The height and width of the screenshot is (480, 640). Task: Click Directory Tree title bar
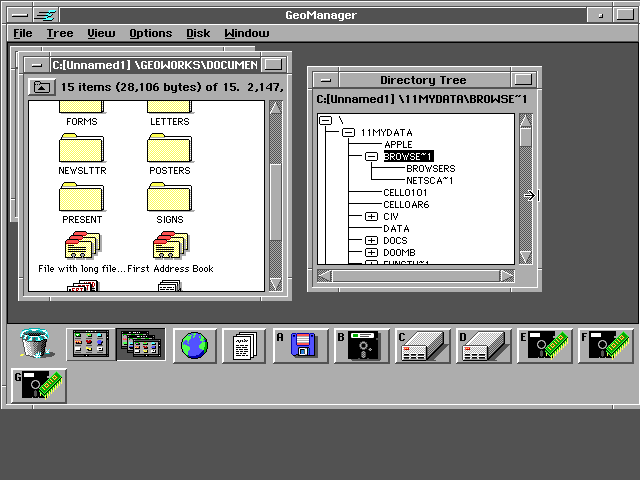point(424,80)
